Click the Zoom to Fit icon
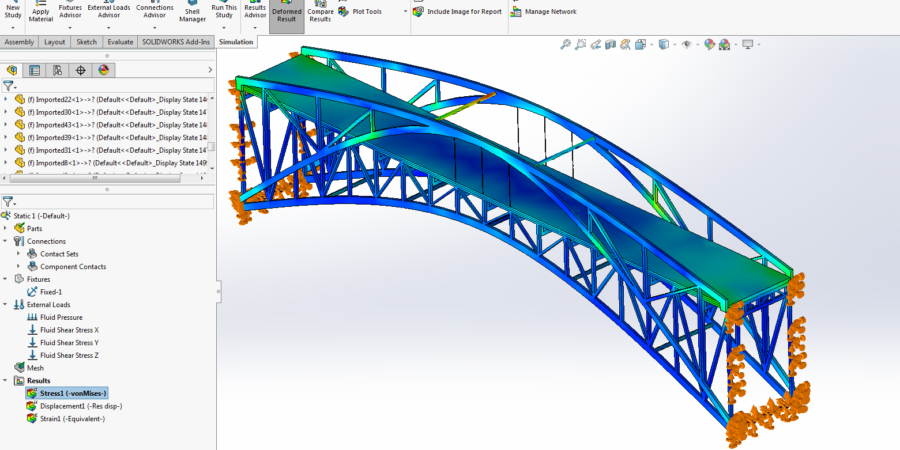 point(566,45)
